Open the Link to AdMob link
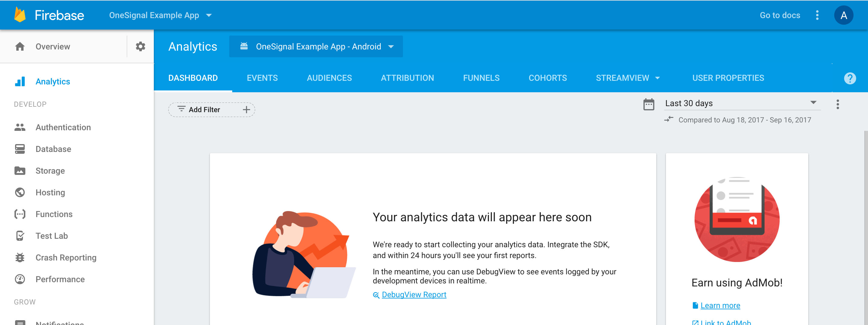 [725, 322]
